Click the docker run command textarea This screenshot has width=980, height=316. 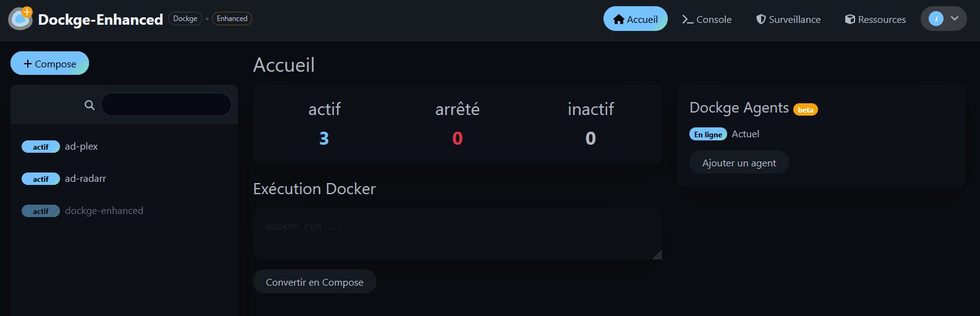pyautogui.click(x=457, y=233)
